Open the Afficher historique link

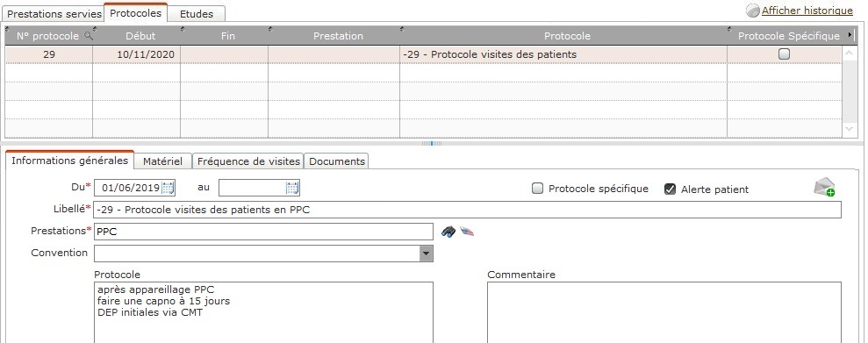(x=807, y=11)
